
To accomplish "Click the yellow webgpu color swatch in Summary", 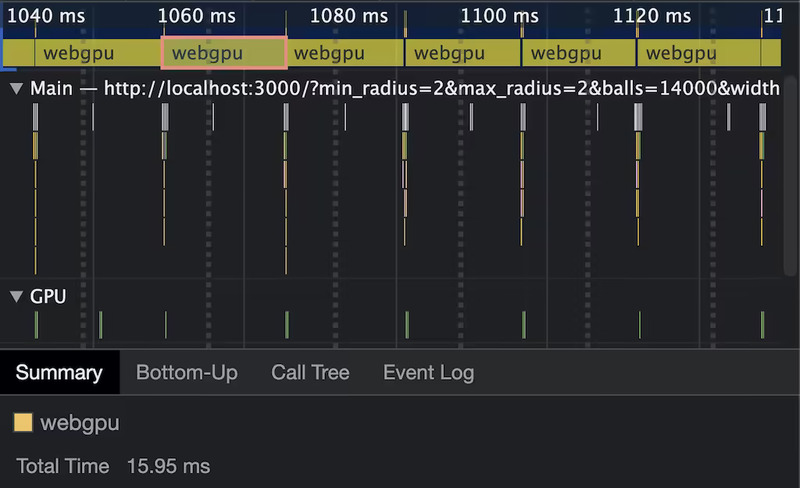I will coord(23,423).
